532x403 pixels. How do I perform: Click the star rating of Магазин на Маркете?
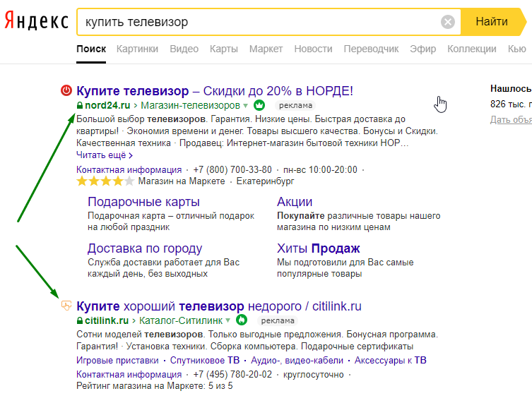[105, 181]
